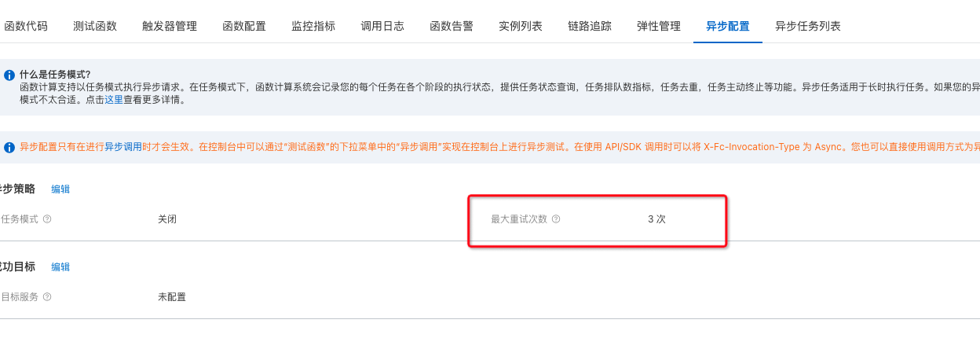Select the 链路追踪 tab
980x338 pixels.
590,26
